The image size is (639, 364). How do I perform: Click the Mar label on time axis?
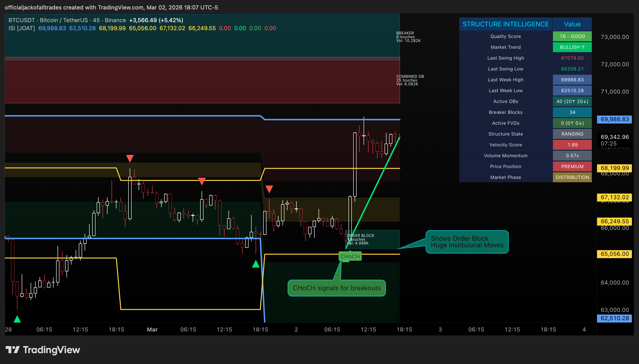[152, 330]
